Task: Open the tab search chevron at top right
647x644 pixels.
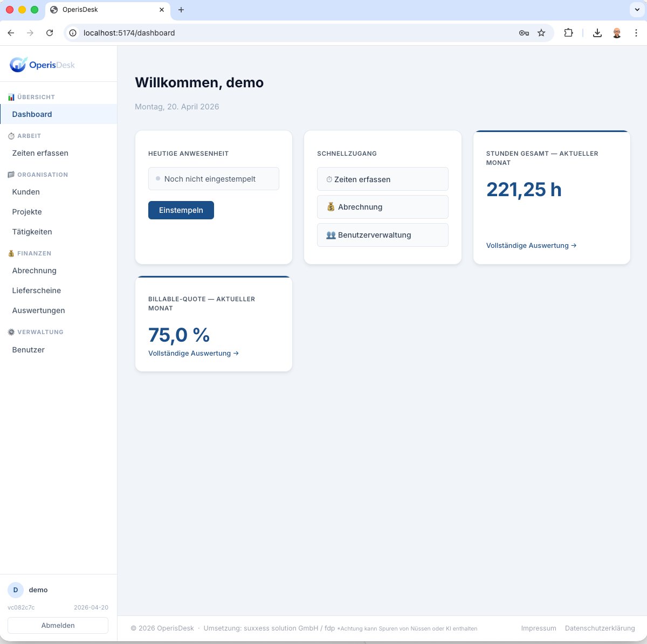Action: coord(636,9)
